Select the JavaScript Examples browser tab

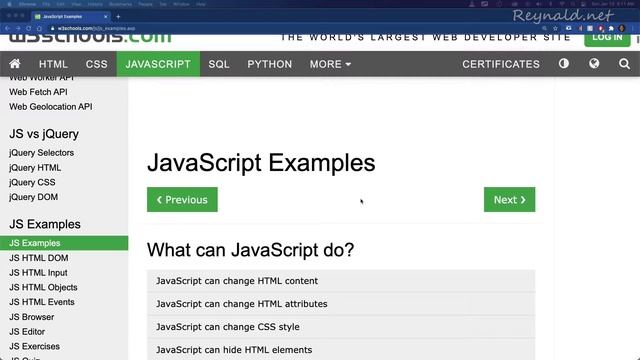(70, 17)
